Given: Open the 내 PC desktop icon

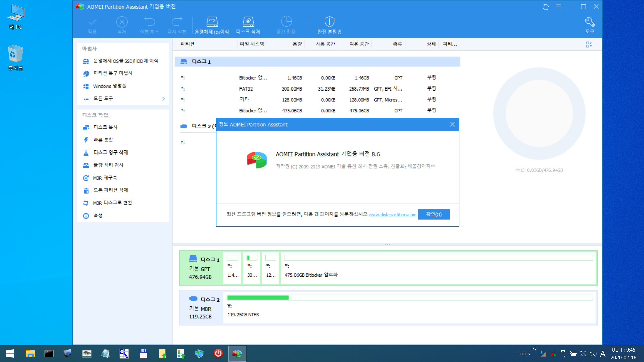Looking at the screenshot, I should [16, 17].
